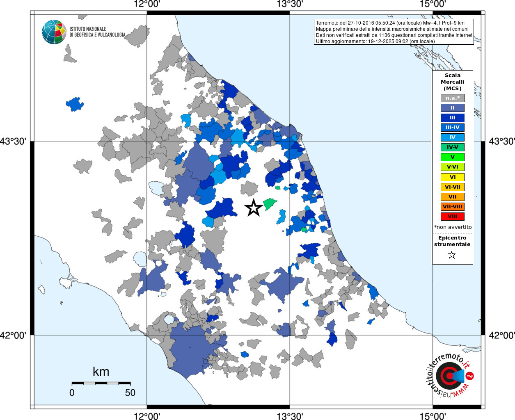Click the 'Ultimo aggiornamento' line
515x420 pixels.
pos(375,41)
